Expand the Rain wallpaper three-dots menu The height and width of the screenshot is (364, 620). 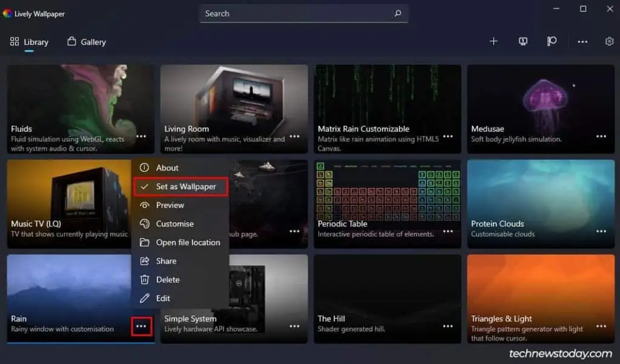(x=141, y=326)
